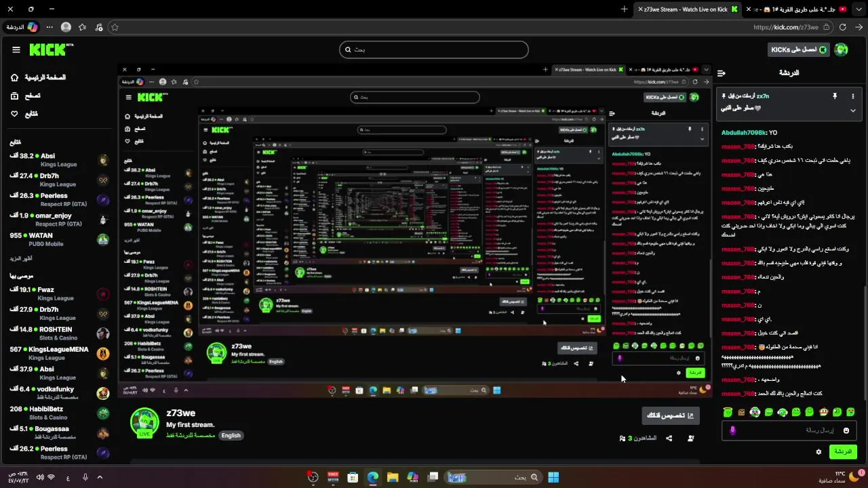Open Drb7h channel showing 27.4 viewers
The height and width of the screenshot is (488, 868).
point(60,180)
